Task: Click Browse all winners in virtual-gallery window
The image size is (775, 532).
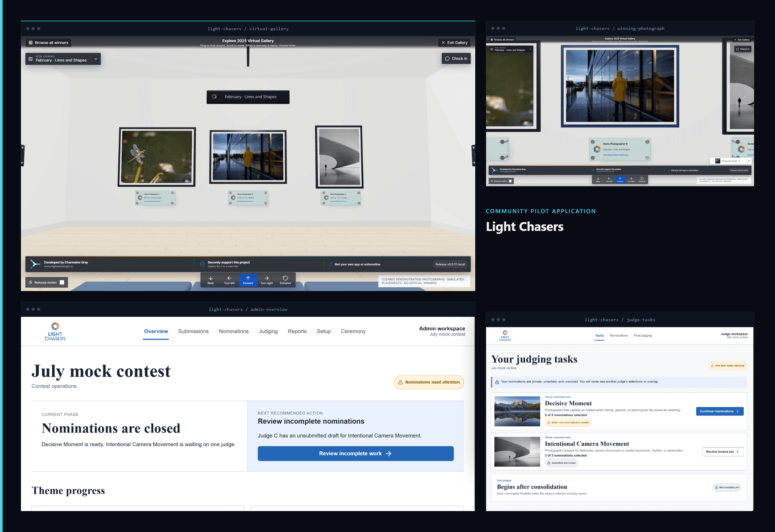Action: [x=48, y=43]
